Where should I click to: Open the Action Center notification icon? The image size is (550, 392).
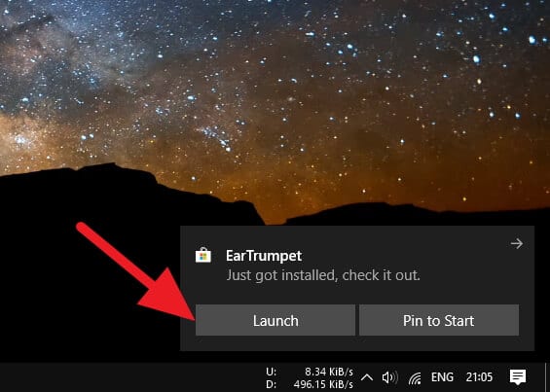click(518, 377)
